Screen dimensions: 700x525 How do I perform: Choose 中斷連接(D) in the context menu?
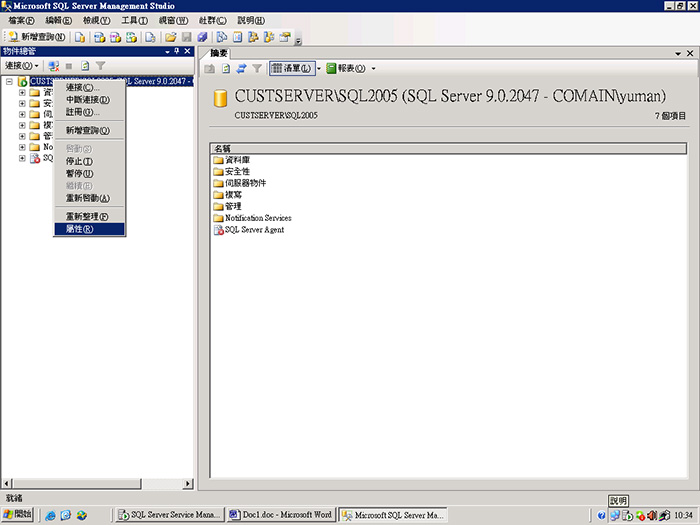tap(89, 100)
